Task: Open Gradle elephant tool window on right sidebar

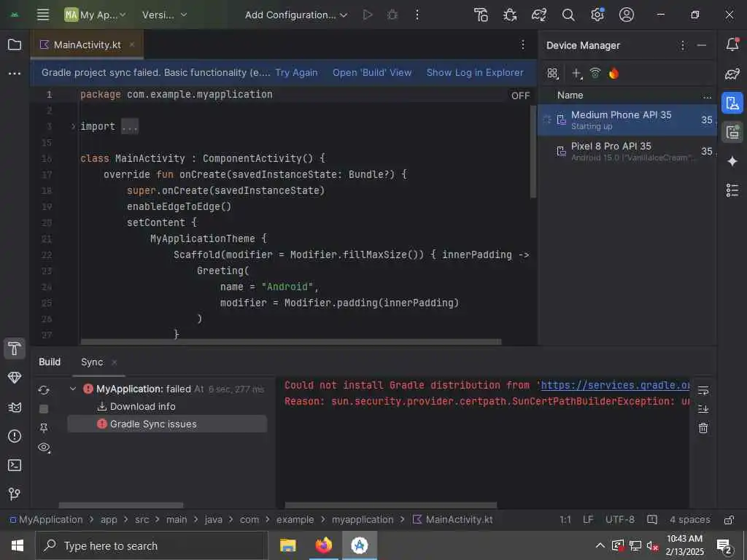Action: 732,74
